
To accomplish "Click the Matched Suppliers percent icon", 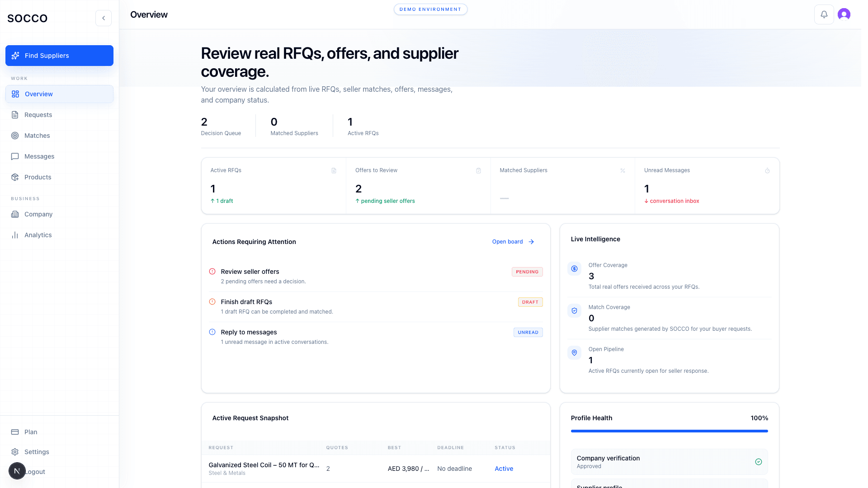I will point(623,170).
